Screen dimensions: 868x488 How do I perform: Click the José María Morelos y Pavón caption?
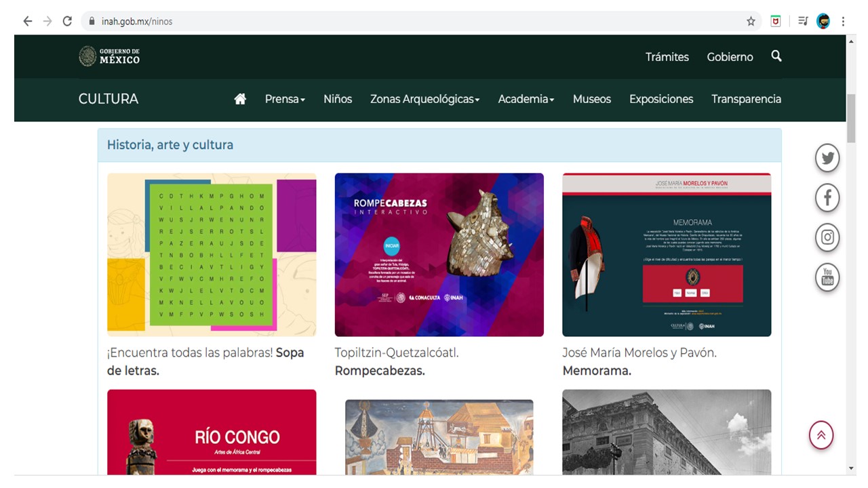639,362
